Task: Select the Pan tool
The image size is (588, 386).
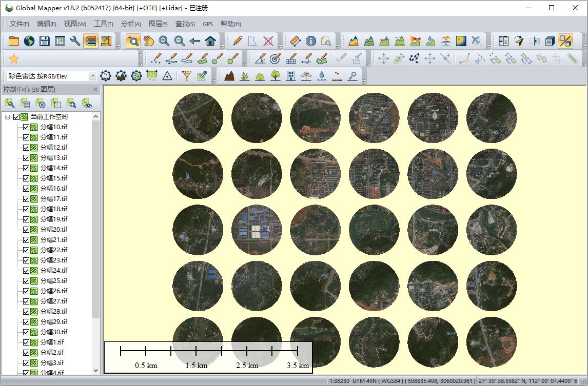Action: tap(150, 41)
